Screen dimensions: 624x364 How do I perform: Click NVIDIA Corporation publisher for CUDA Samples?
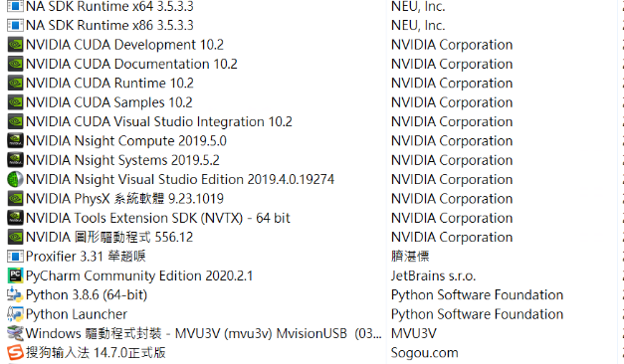(x=452, y=102)
